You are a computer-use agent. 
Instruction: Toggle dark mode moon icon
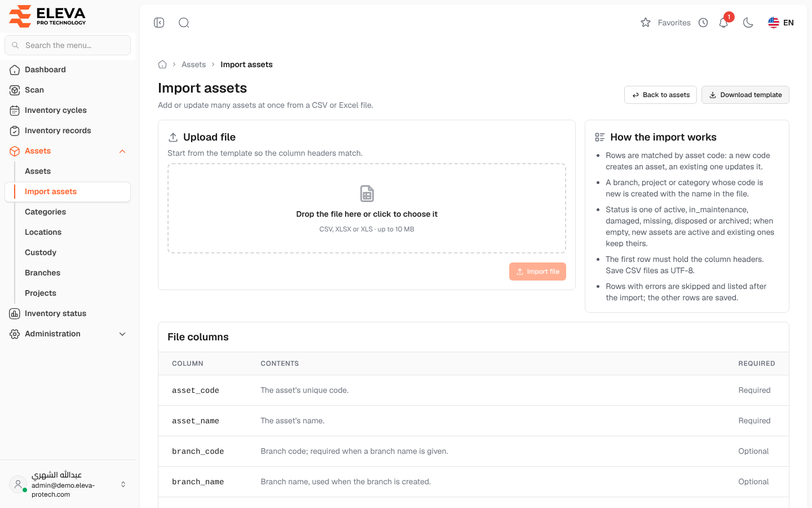[x=748, y=23]
